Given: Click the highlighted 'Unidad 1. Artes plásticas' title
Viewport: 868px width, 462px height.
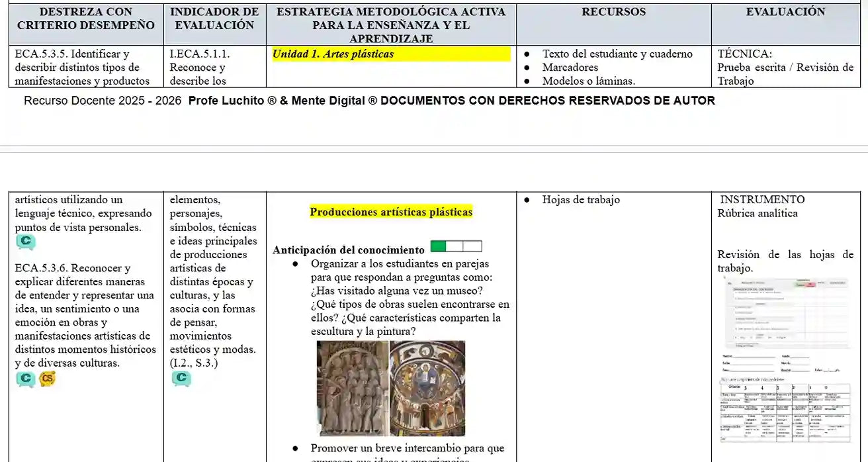Looking at the screenshot, I should coord(333,54).
